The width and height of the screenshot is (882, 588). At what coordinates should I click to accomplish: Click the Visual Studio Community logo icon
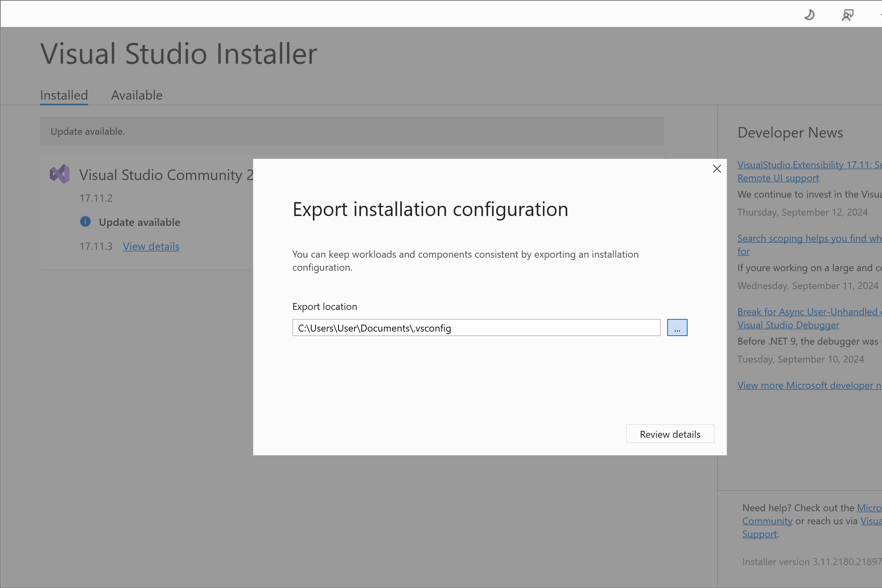(60, 174)
